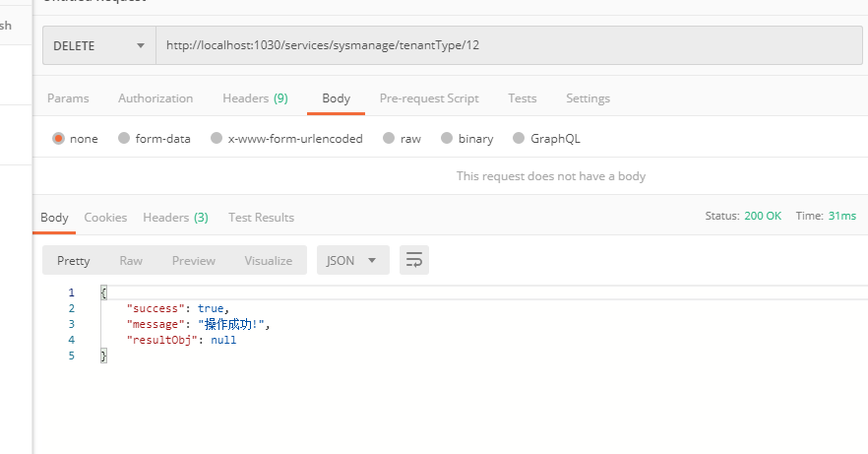Open the Authorization tab
The height and width of the screenshot is (454, 868).
pos(155,98)
